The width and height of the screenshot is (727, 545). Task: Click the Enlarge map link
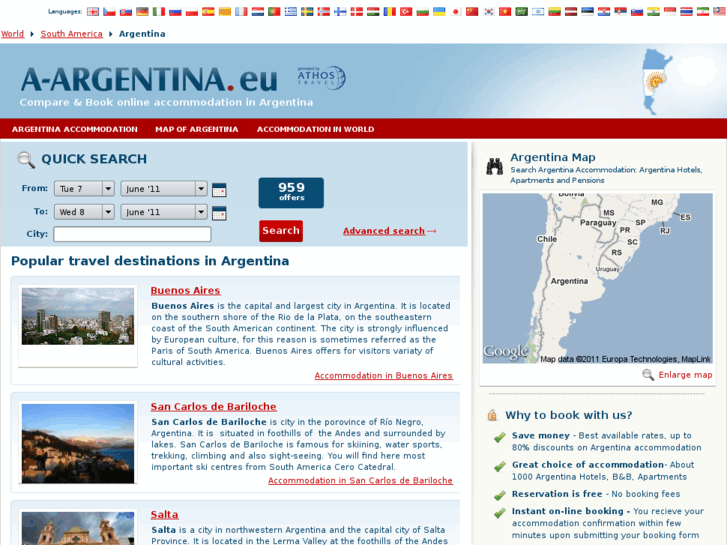685,375
